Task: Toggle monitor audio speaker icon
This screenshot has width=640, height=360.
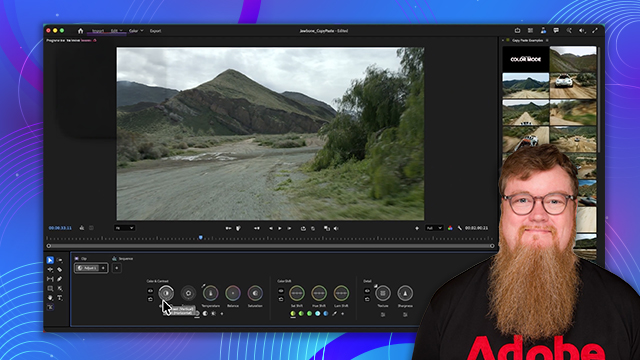Action: (x=336, y=229)
